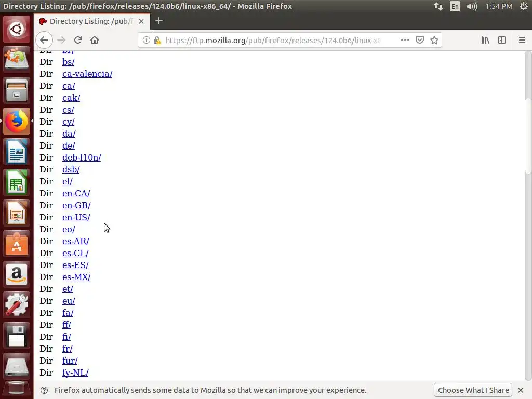The image size is (532, 399).
Task: Click the forward navigation arrow
Action: pos(61,40)
